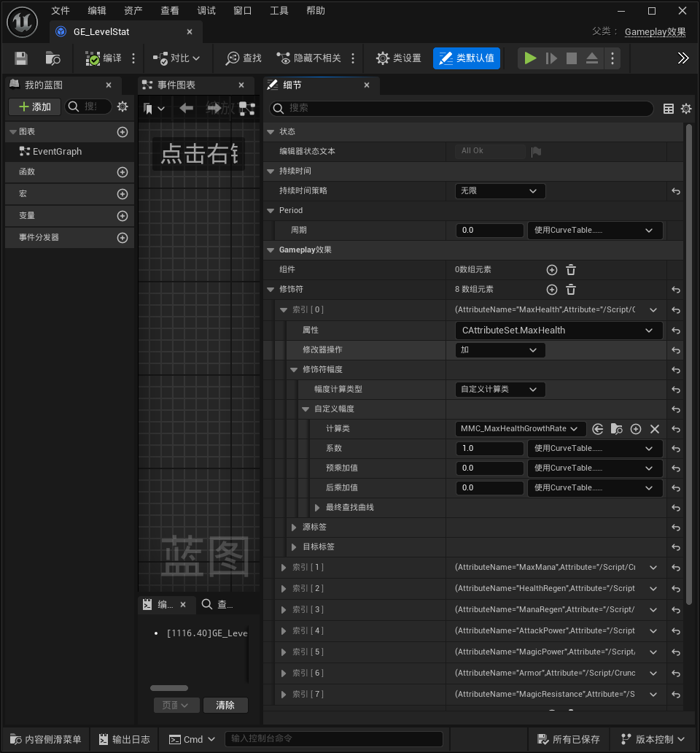This screenshot has width=700, height=753.
Task: Click 清除 clear button in compiler results
Action: 225,705
